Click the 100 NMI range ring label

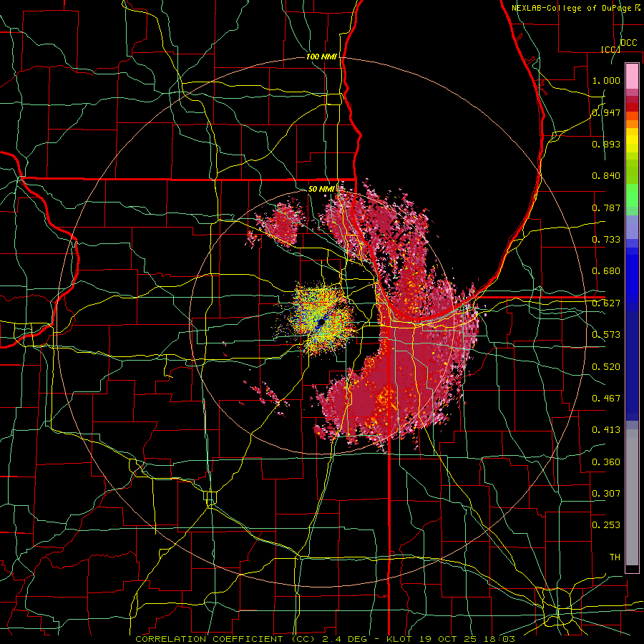[321, 57]
